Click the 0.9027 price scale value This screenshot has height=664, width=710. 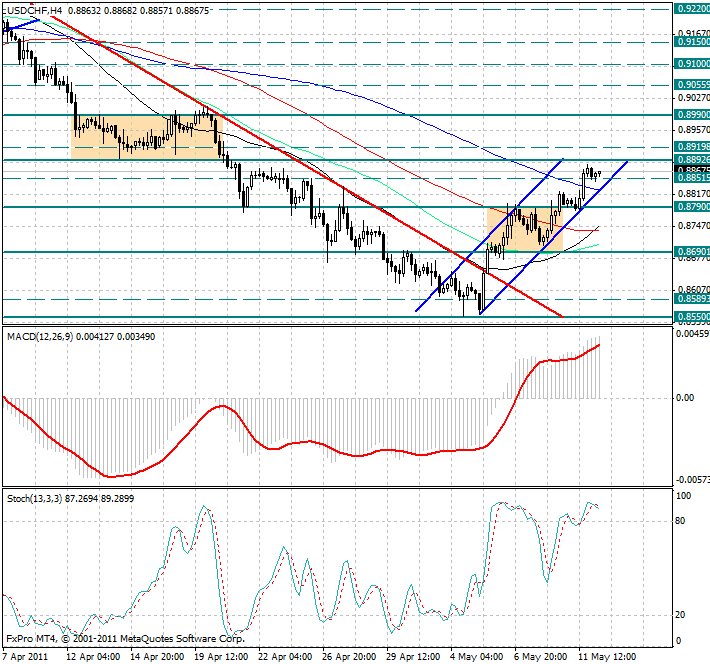(x=694, y=98)
